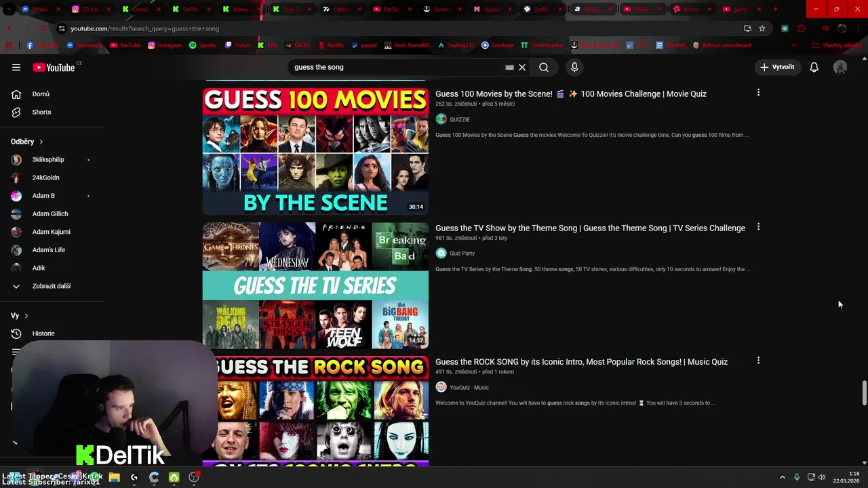Open the Quiz Party channel name link
Viewport: 868px width, 488px height.
(x=462, y=253)
